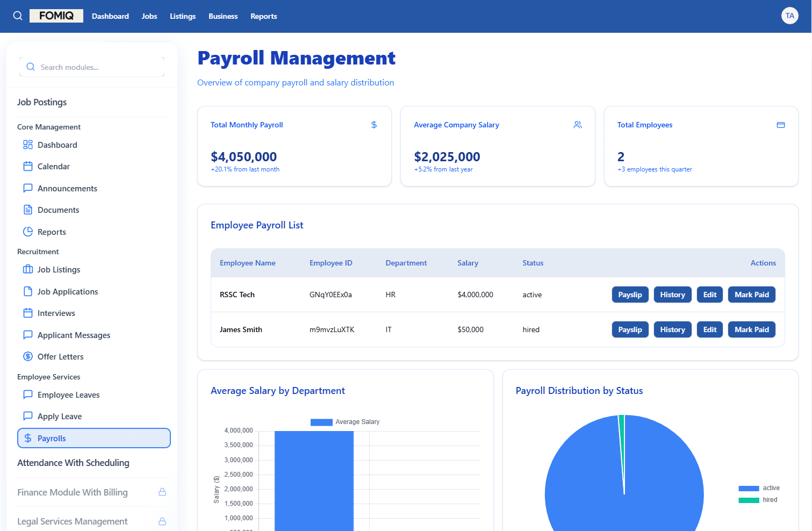Click the Reports pie chart icon in sidebar

point(28,232)
